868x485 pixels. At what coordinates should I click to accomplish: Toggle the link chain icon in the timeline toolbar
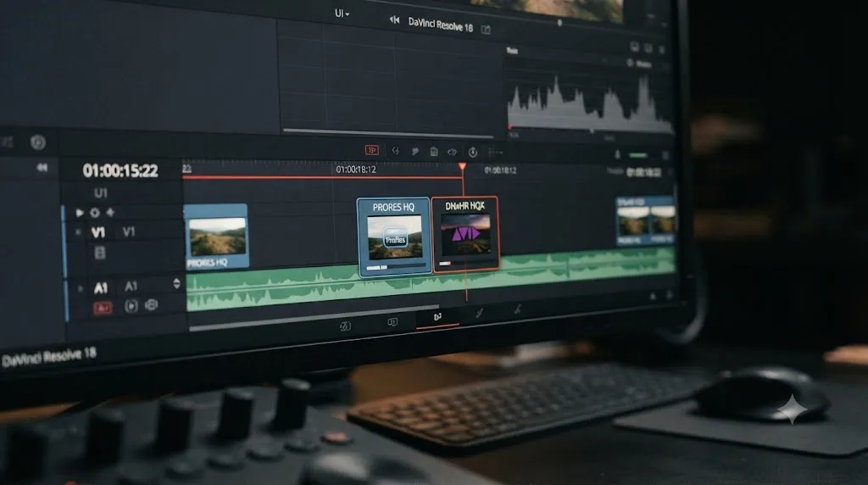(453, 152)
